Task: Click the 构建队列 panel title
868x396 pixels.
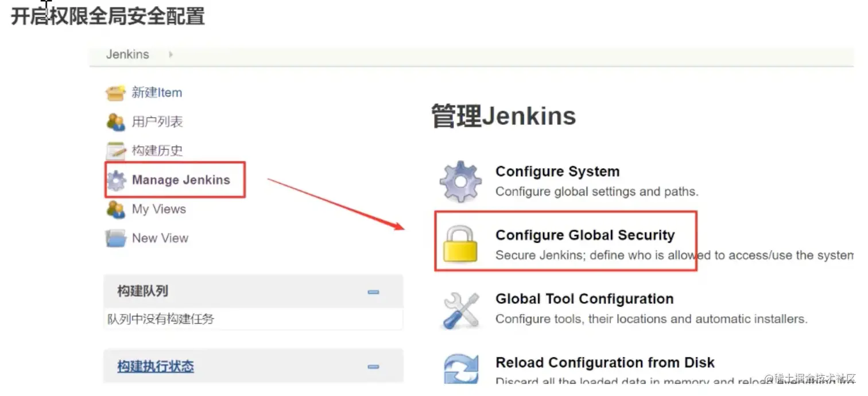Action: click(142, 291)
